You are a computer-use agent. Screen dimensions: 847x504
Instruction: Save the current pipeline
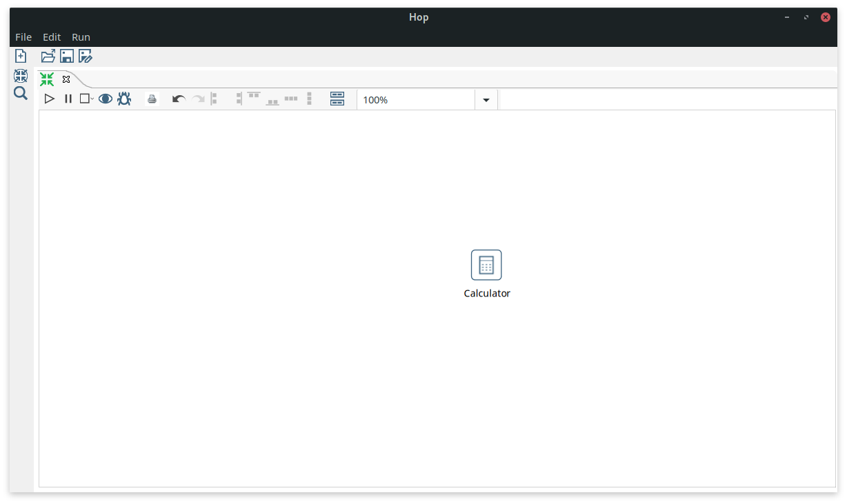pyautogui.click(x=66, y=56)
